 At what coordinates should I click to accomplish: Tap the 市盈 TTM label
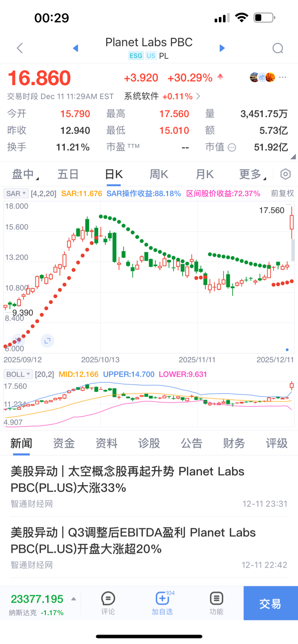(123, 147)
